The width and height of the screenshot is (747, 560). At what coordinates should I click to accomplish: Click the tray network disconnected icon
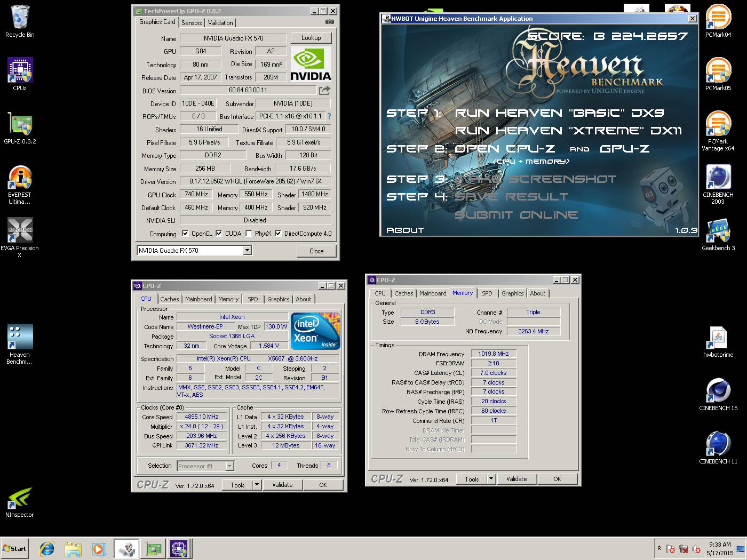[x=684, y=549]
